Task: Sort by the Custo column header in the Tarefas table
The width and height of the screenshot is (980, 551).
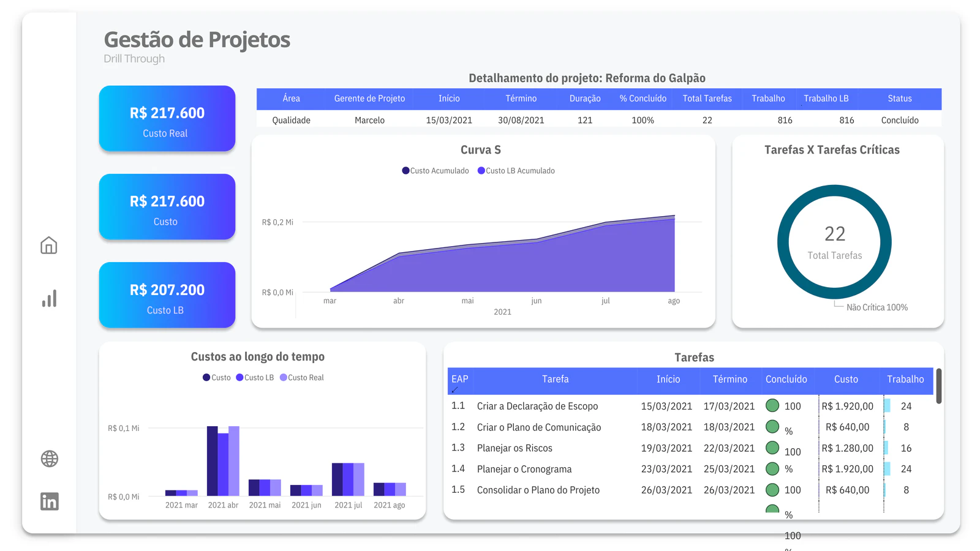Action: coord(846,380)
